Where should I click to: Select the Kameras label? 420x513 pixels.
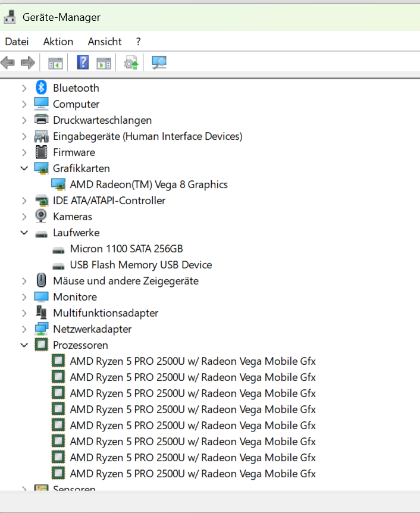(73, 217)
